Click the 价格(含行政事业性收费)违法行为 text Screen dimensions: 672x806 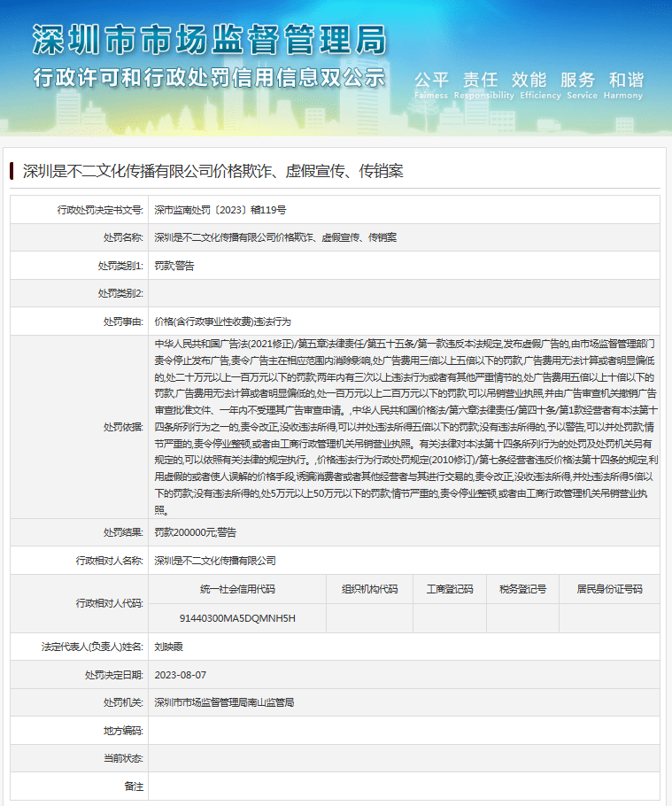click(222, 320)
